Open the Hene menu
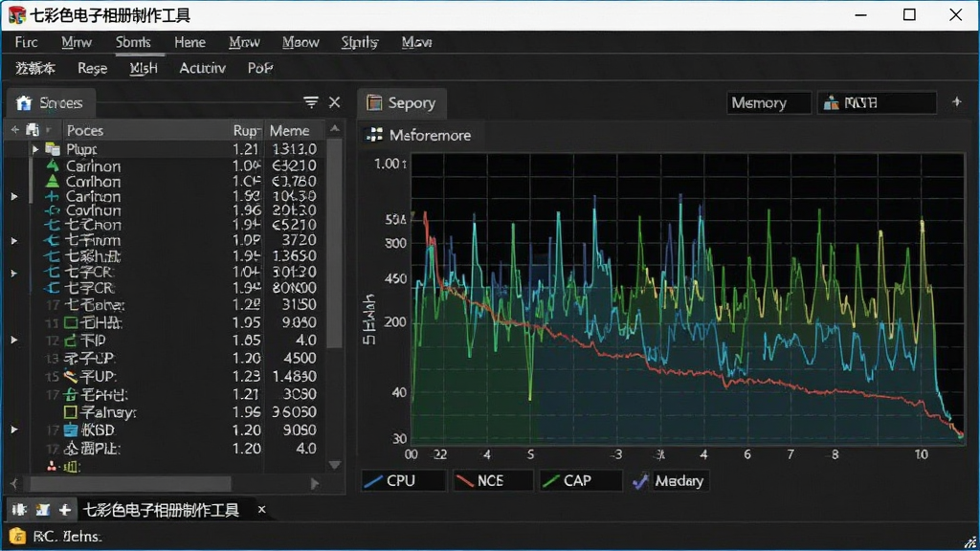 pyautogui.click(x=190, y=42)
